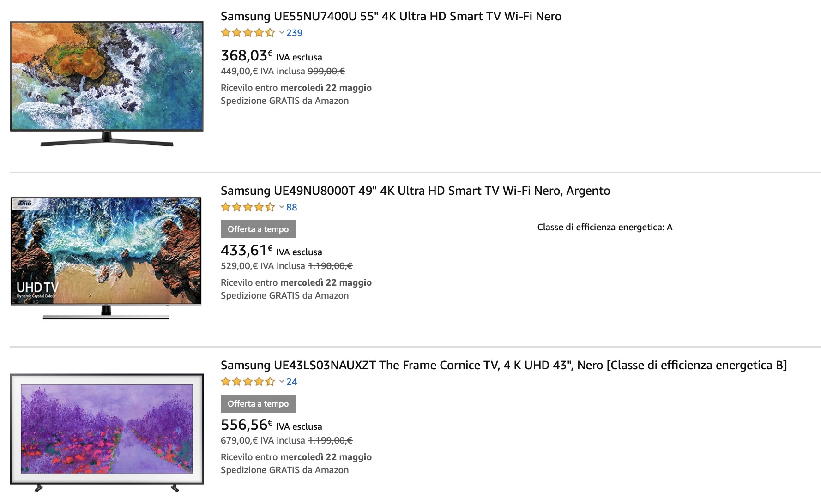821x504 pixels.
Task: Expand rating dropdown arrow beside 239 reviews
Action: [281, 33]
